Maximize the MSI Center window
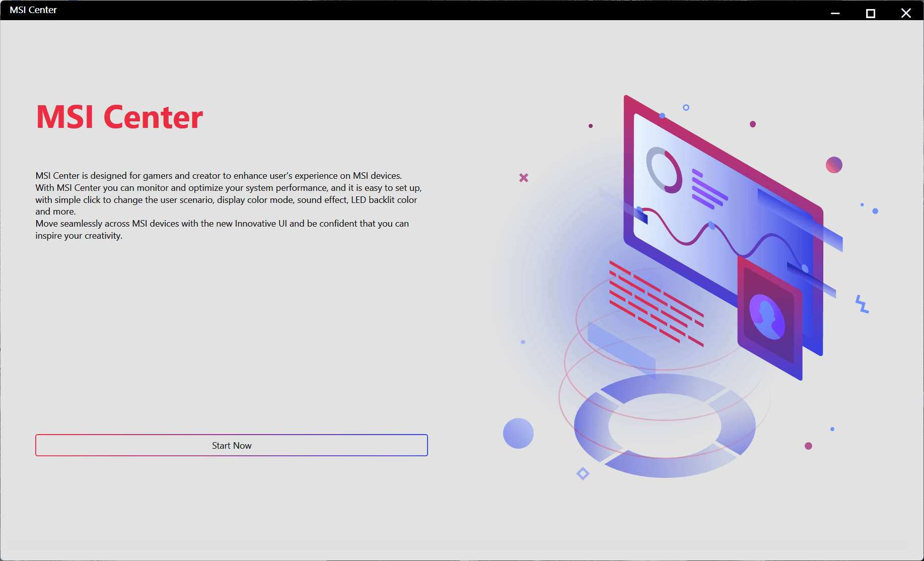This screenshot has width=924, height=561. pyautogui.click(x=870, y=13)
